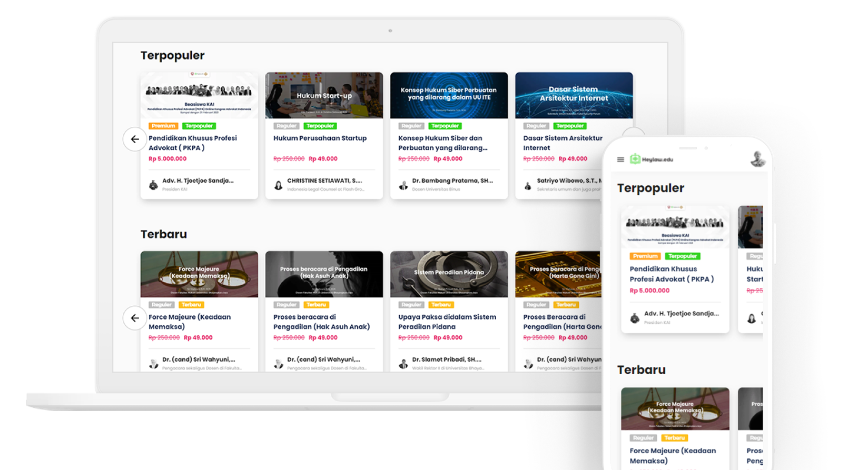Click the name Dr. Slamet Pribadi, SH

click(x=447, y=359)
